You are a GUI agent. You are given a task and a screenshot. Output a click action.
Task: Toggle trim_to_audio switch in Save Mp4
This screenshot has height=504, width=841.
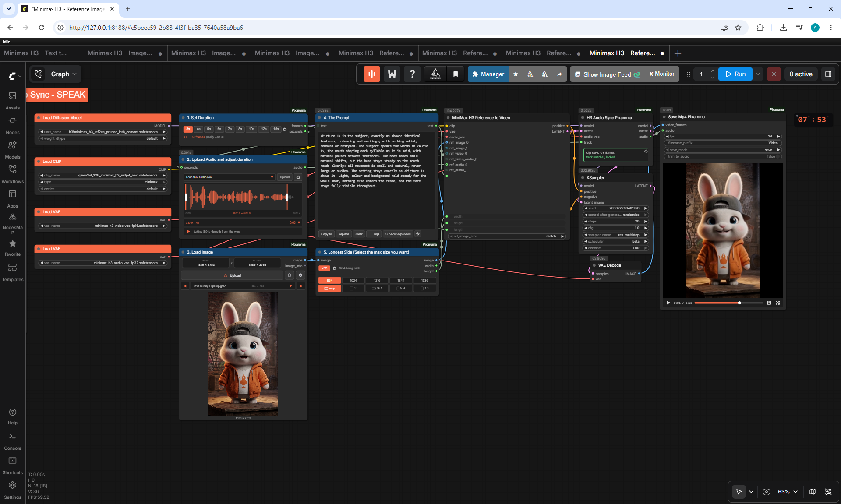point(778,156)
